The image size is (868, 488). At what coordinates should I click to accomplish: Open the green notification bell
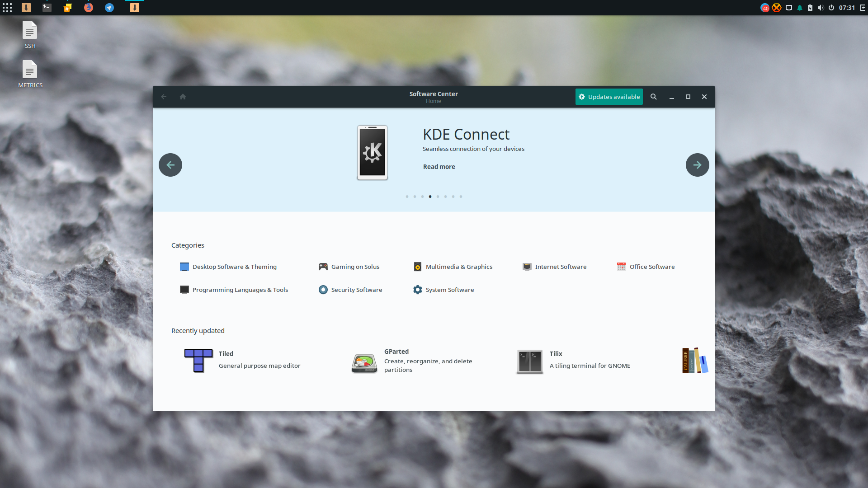coord(800,8)
